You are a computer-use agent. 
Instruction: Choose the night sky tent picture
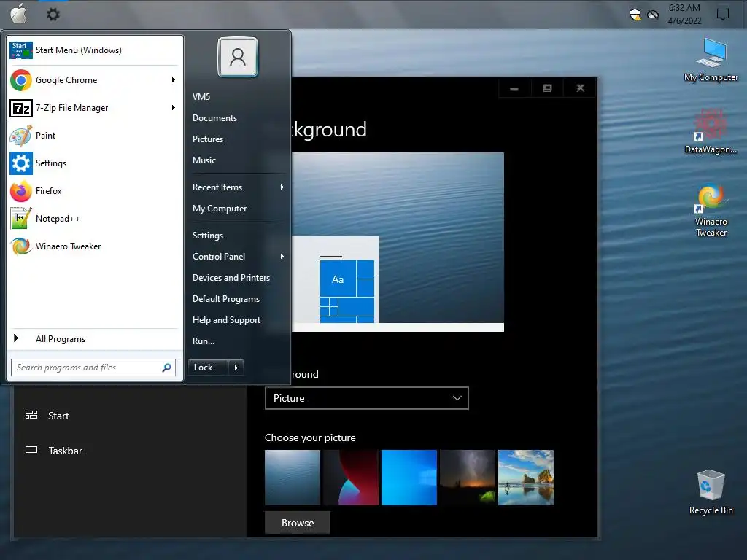point(468,478)
